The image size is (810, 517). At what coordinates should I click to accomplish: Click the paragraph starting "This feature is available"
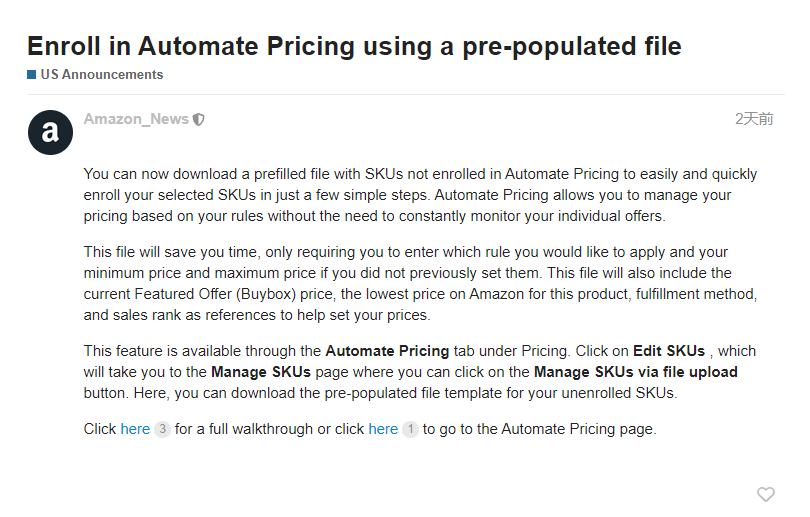pos(420,372)
